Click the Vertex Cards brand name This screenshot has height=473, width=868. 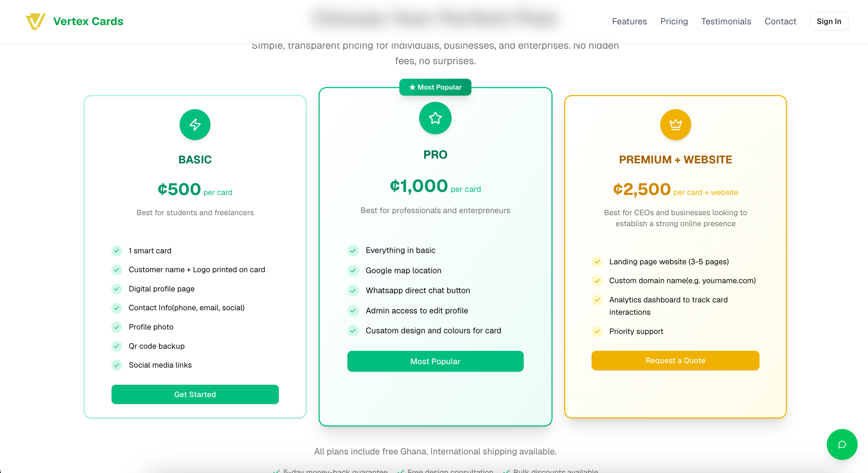[x=88, y=21]
